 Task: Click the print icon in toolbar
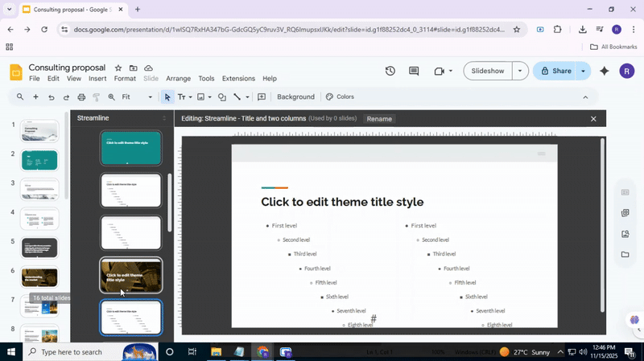(x=81, y=97)
